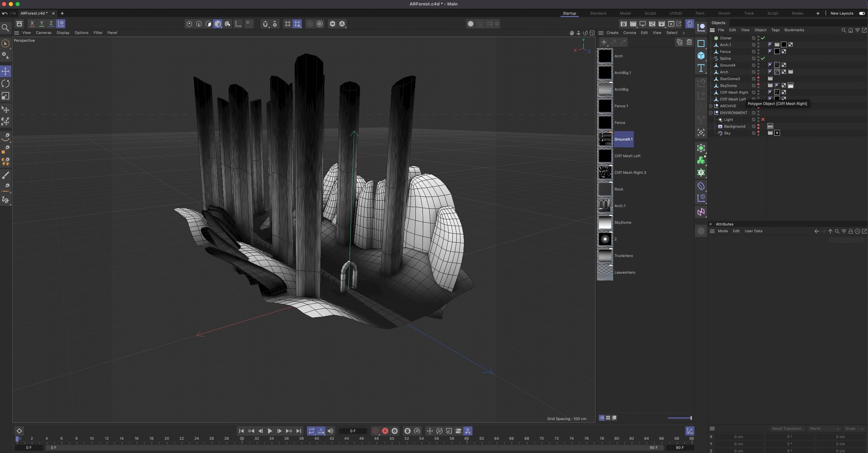Open the World coordinate system dropdown
This screenshot has height=453, width=868.
pyautogui.click(x=824, y=429)
